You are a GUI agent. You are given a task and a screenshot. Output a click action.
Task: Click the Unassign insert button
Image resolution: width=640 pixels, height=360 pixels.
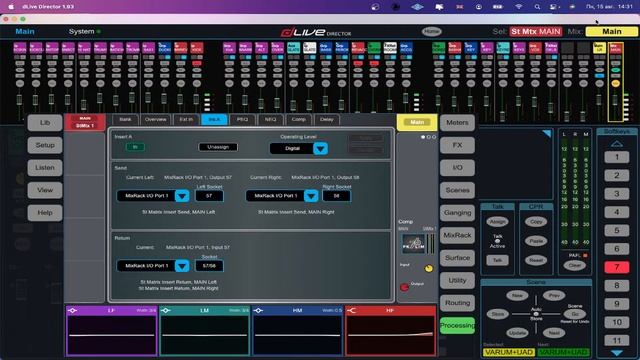coord(218,147)
